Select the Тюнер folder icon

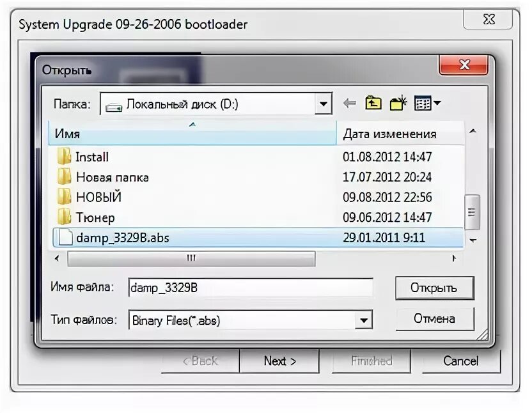coord(65,217)
